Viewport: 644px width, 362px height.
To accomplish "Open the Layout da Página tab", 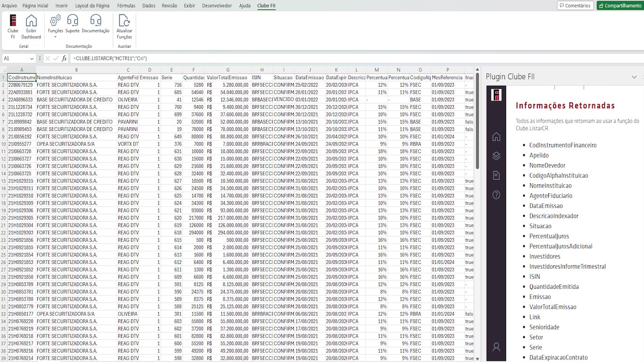I will [92, 6].
